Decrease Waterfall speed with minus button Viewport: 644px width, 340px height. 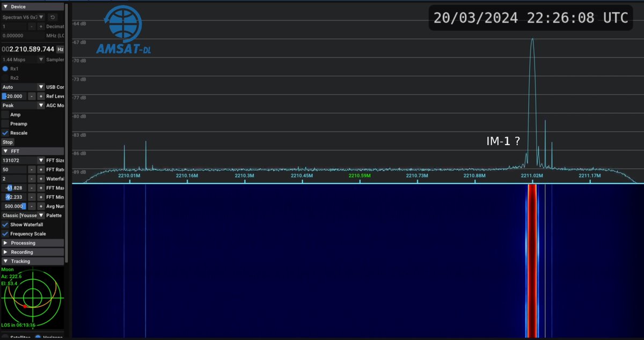click(x=32, y=179)
